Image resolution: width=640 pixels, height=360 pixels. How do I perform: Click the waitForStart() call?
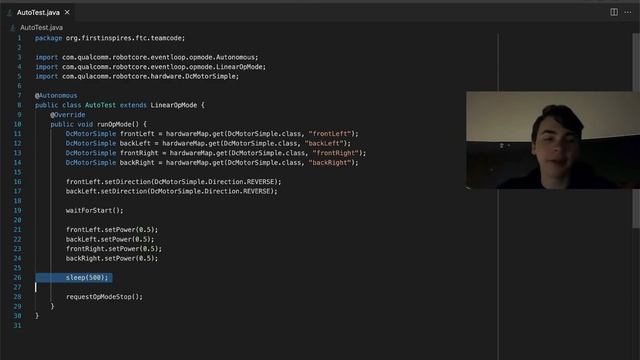tap(94, 211)
